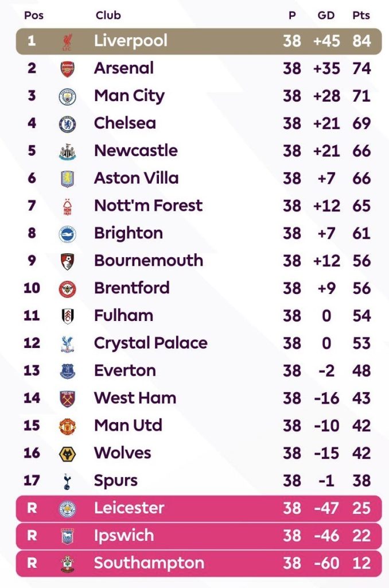
Task: Select the relegated Leicester row
Action: [x=199, y=508]
